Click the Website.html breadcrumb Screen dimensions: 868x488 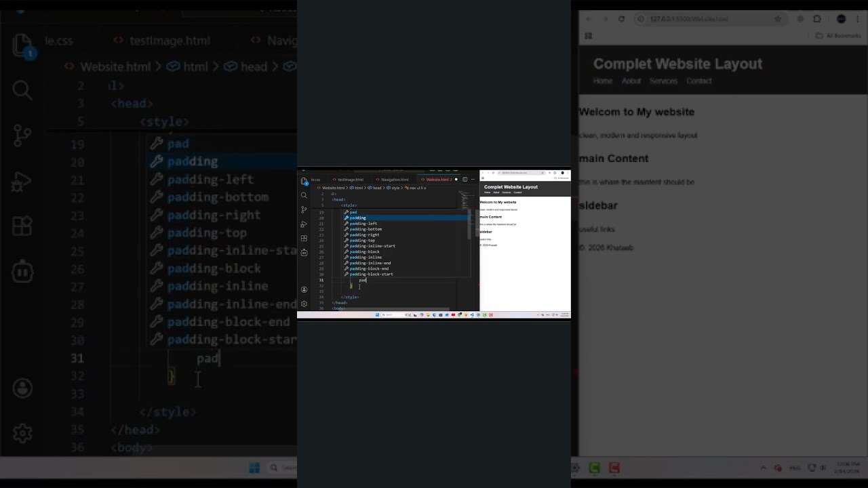coord(333,188)
